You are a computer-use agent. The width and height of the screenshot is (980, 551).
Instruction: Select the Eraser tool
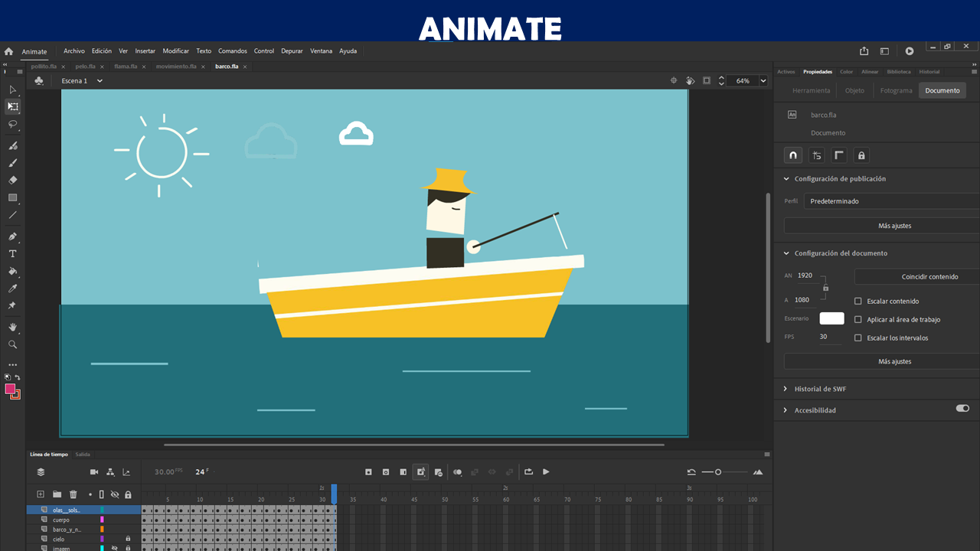pyautogui.click(x=12, y=181)
